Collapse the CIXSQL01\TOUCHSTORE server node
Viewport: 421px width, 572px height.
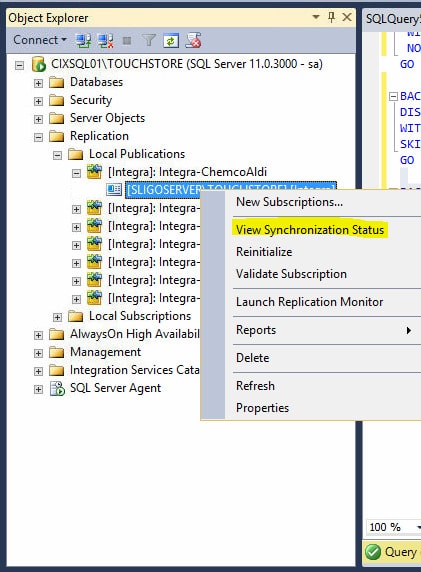19,65
